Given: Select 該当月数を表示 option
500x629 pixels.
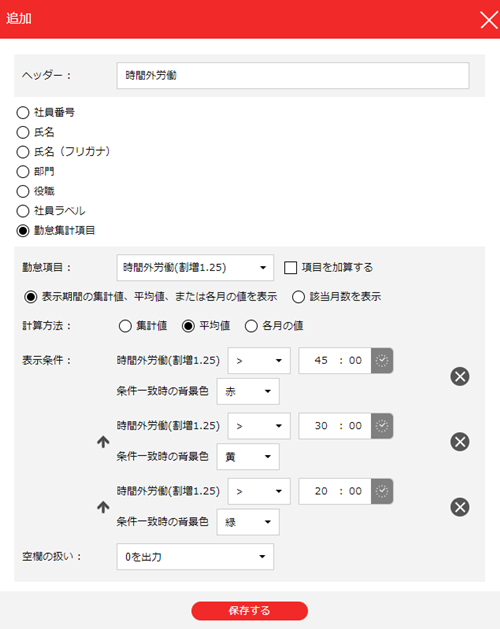Looking at the screenshot, I should 298,297.
